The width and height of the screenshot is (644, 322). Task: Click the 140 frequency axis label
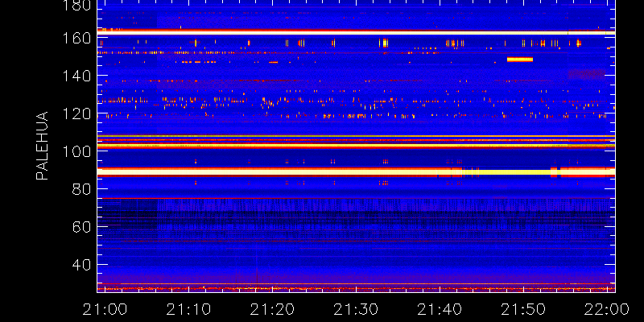click(77, 76)
